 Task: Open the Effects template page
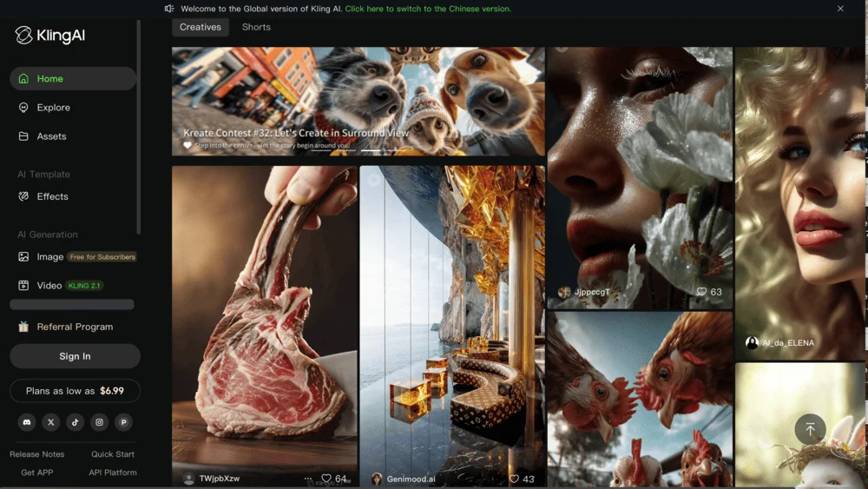coord(52,196)
